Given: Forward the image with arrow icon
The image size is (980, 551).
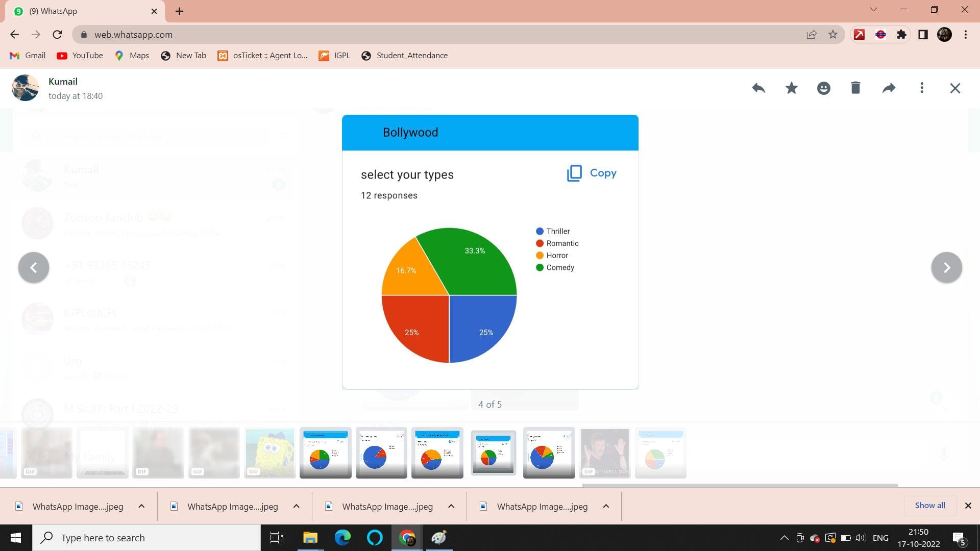Looking at the screenshot, I should click(889, 88).
